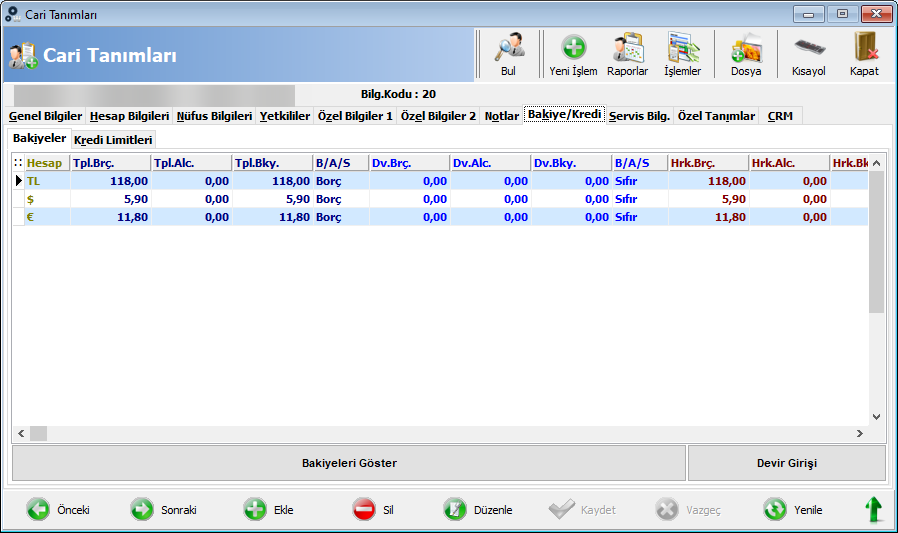Viewport: 898px width, 533px height.
Task: Select the Özel Bilgiler 2 tab
Action: pos(438,116)
